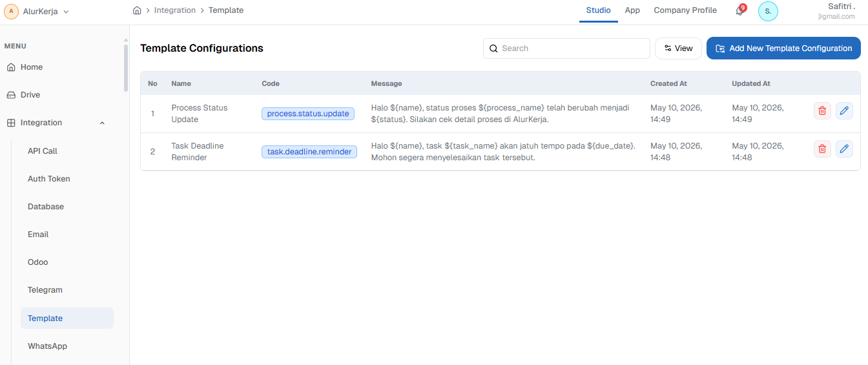868x365 pixels.
Task: Click the Template breadcrumb
Action: coord(226,10)
